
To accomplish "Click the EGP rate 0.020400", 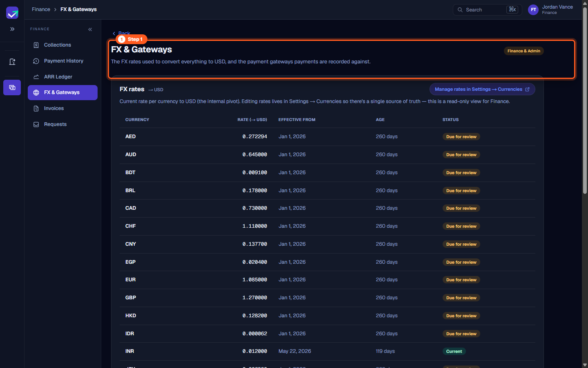I will (255, 262).
